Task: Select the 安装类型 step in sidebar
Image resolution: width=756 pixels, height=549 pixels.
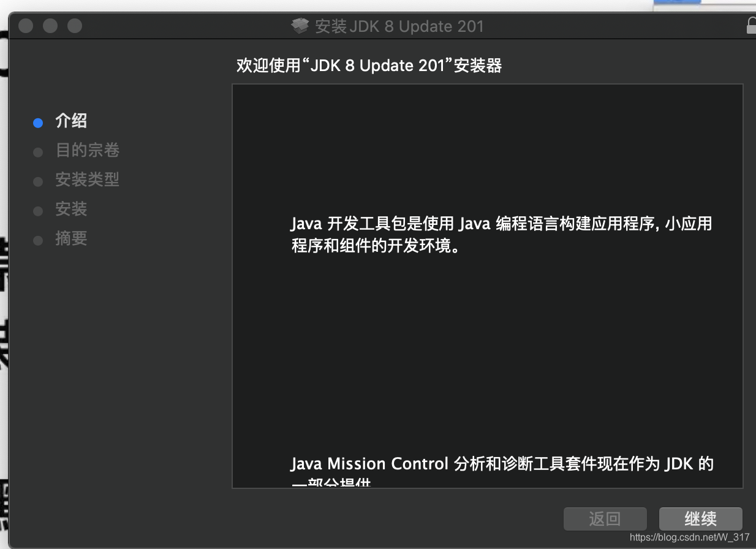Action: (87, 180)
